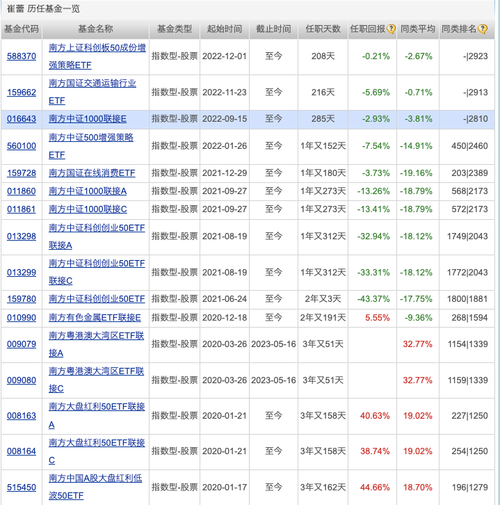Open 南方粤港澳大湾区ETF联接C fund link
500x505 pixels.
(x=96, y=380)
